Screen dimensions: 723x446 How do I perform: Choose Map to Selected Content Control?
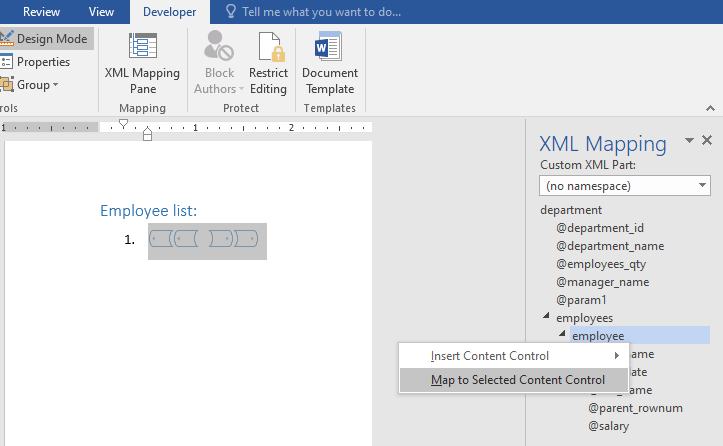tap(513, 380)
